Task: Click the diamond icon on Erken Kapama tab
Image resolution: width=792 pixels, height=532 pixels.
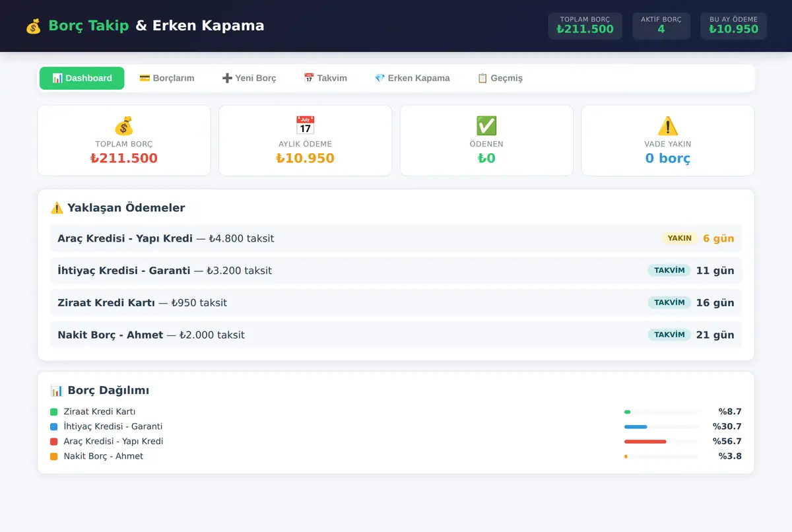Action: [379, 78]
